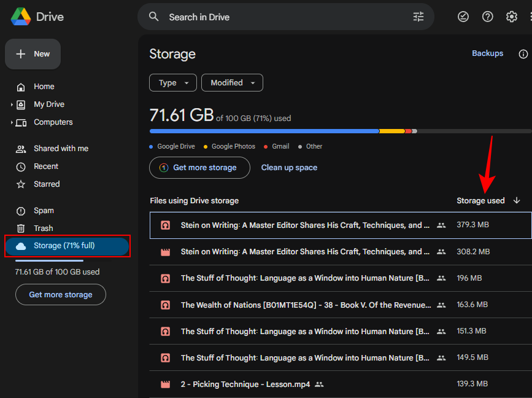Click the Computers device icon in sidebar

point(21,123)
